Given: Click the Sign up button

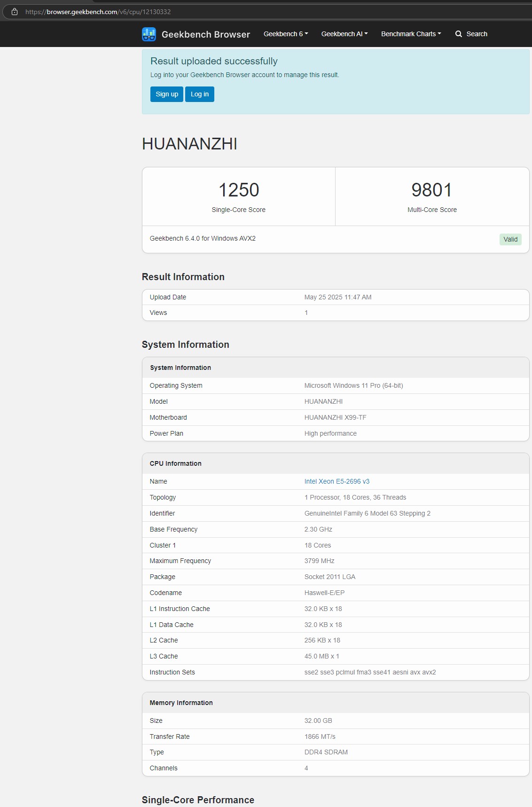Looking at the screenshot, I should coord(167,94).
